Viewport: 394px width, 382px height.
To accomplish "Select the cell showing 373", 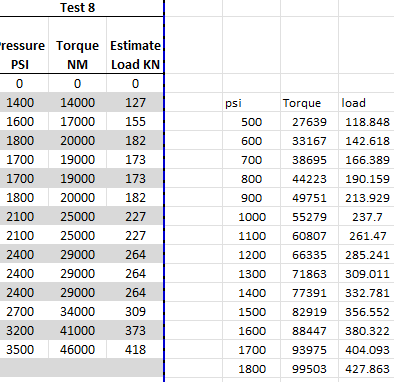I will pyautogui.click(x=135, y=330).
